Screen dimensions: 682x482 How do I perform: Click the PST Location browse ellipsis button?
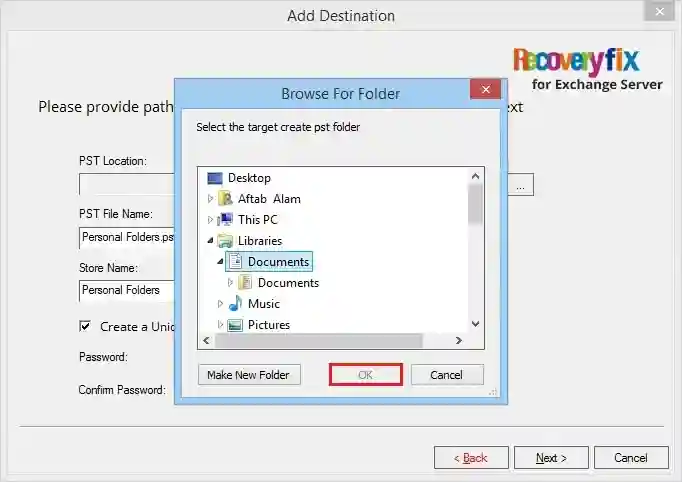click(x=521, y=185)
